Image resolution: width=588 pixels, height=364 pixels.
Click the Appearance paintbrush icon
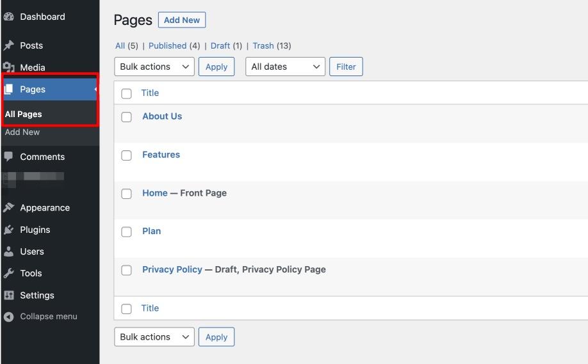[8, 207]
